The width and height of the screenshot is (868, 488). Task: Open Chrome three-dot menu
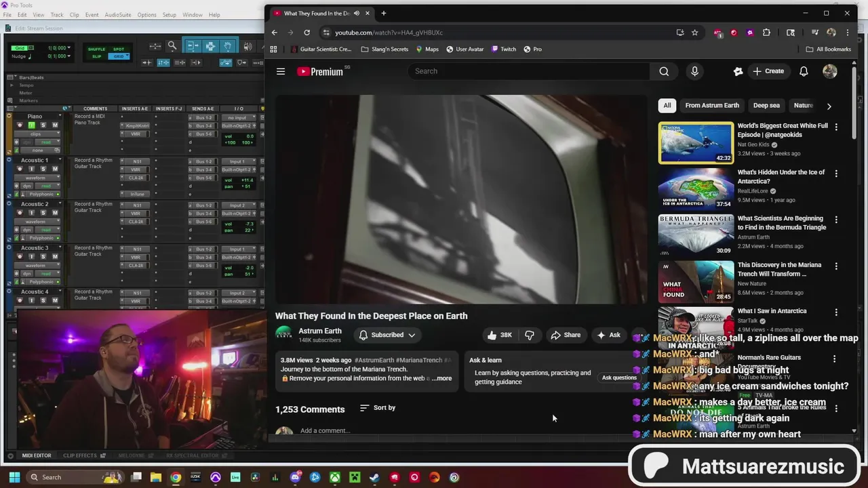pos(847,33)
